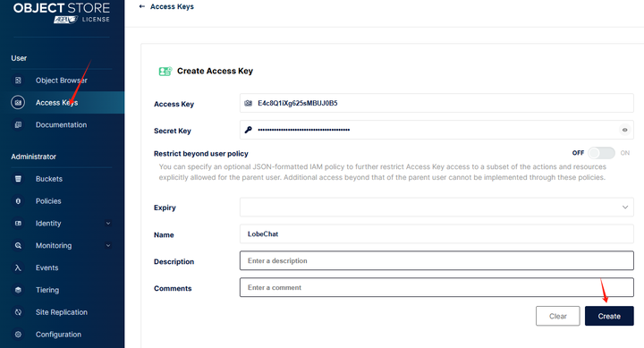Click the Site Replication icon
Image resolution: width=644 pixels, height=348 pixels.
point(18,312)
